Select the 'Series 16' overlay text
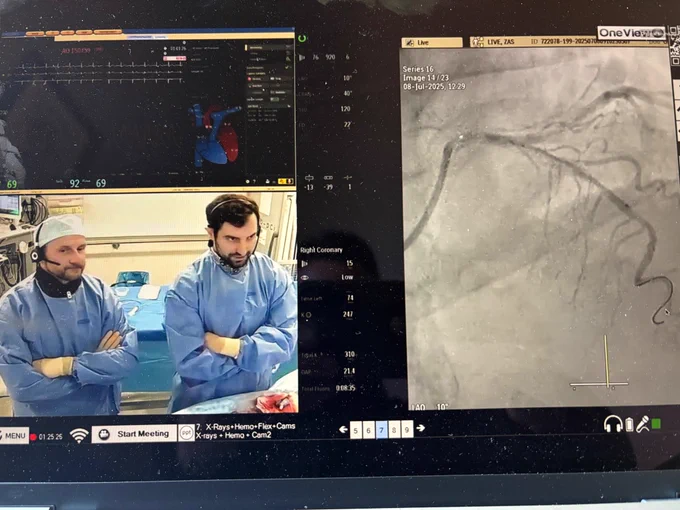Screen dimensions: 680x510 [x=418, y=69]
